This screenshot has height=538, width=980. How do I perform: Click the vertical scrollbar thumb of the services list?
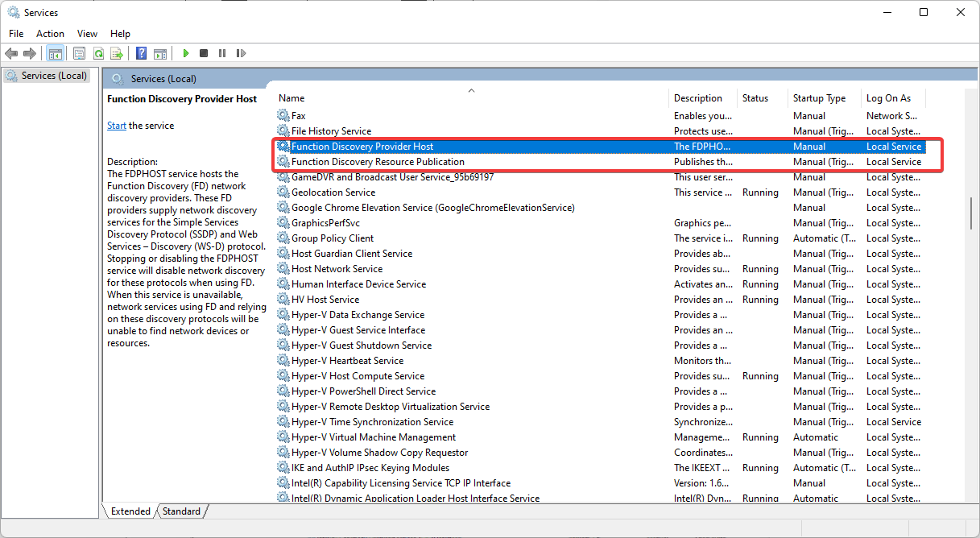click(x=970, y=212)
